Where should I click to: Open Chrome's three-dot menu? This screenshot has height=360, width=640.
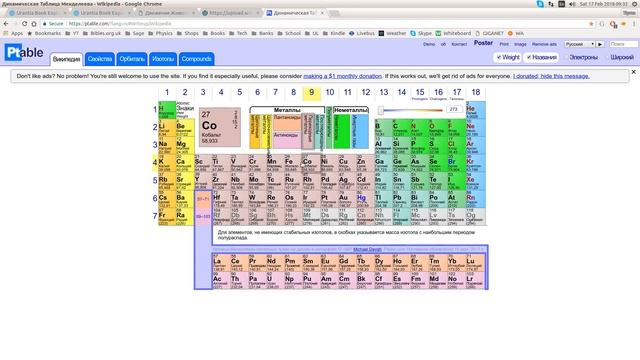point(634,24)
